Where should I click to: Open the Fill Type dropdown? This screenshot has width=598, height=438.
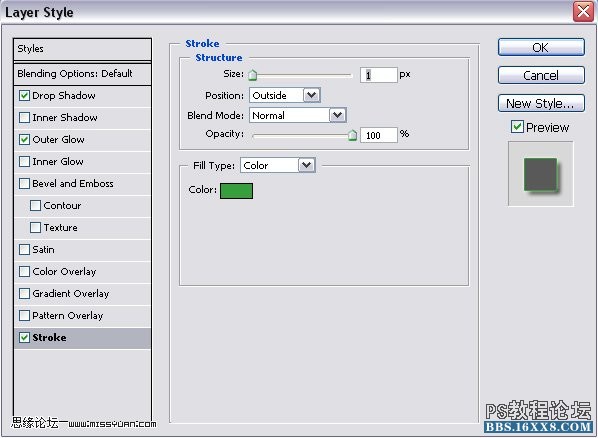tap(278, 165)
